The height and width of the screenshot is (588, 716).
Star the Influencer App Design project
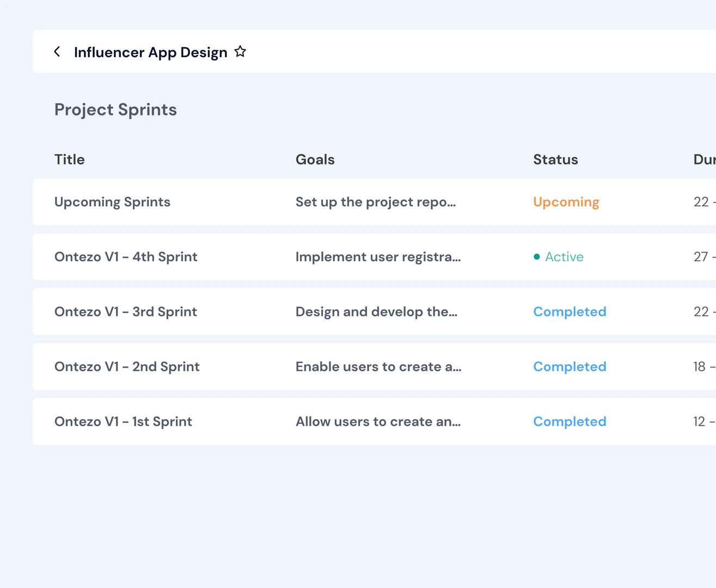click(240, 51)
